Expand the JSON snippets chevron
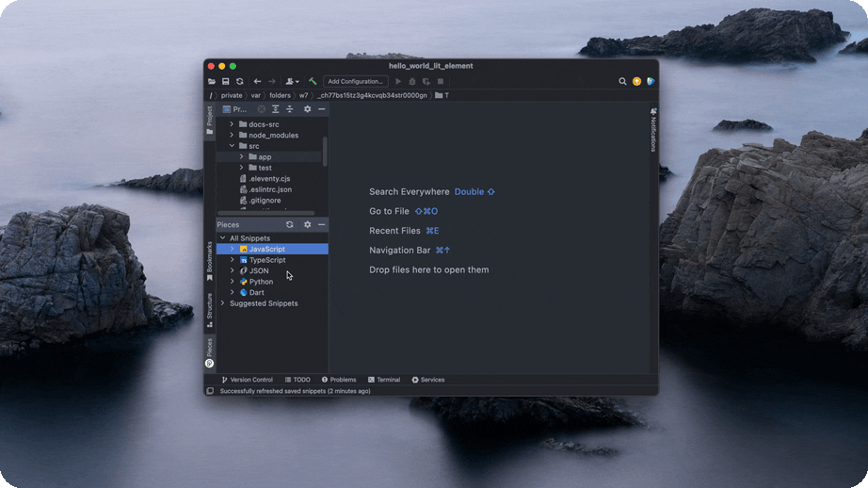 coord(232,271)
